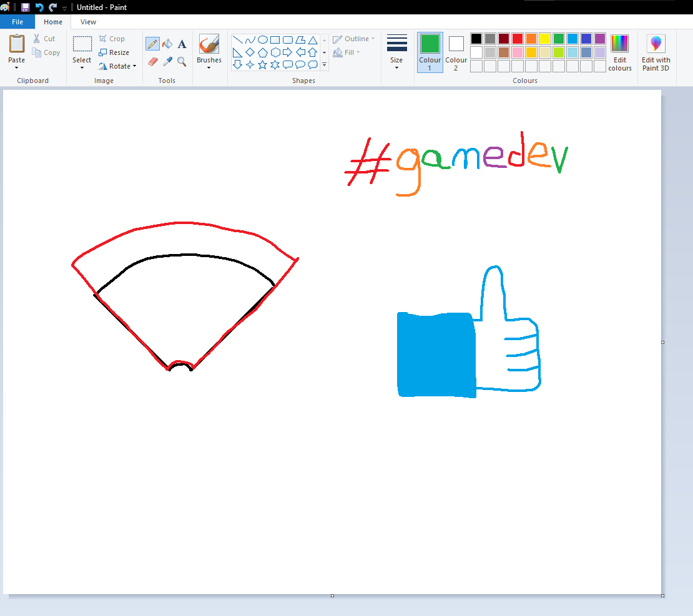The height and width of the screenshot is (616, 693).
Task: Choose the Rectangle shape
Action: click(x=275, y=40)
